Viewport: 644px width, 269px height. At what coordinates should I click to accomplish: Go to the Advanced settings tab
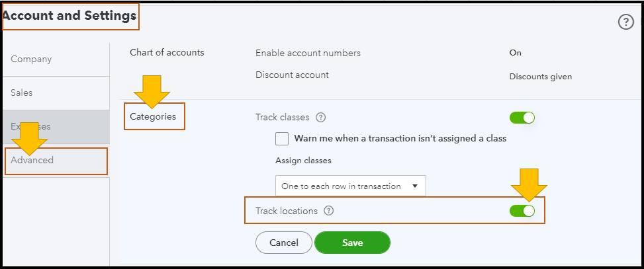(x=32, y=160)
